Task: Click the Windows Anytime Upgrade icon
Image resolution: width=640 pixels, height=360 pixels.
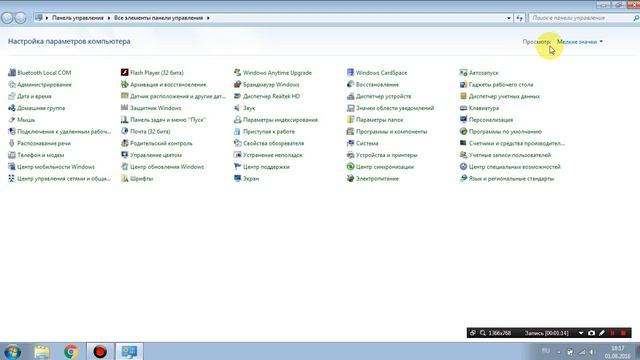Action: (x=238, y=73)
